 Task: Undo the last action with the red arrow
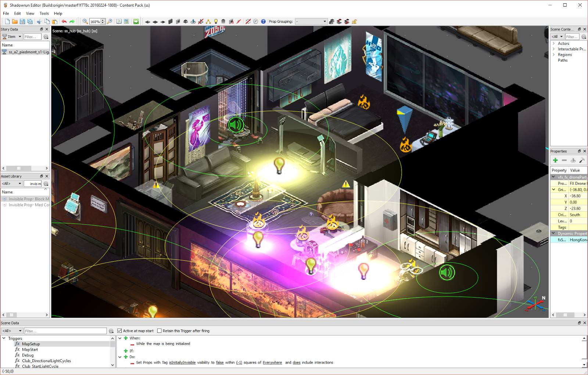click(x=64, y=22)
